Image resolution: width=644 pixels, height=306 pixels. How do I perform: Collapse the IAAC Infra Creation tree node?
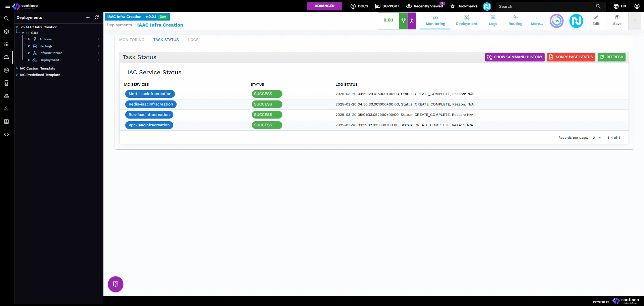tap(17, 27)
